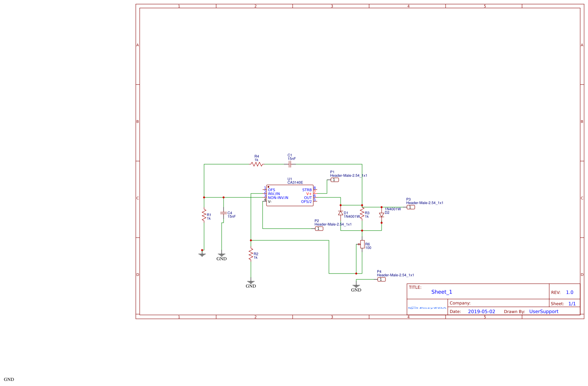
Task: Select resistor R4 1k at schematic top
Action: pyautogui.click(x=256, y=164)
